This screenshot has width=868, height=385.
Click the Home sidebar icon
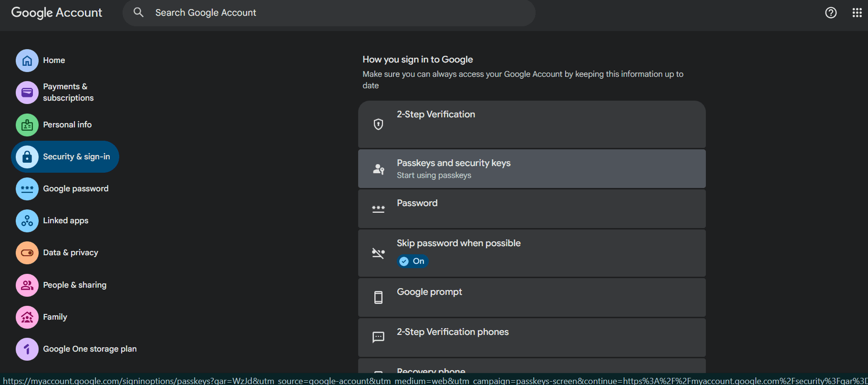tap(27, 61)
